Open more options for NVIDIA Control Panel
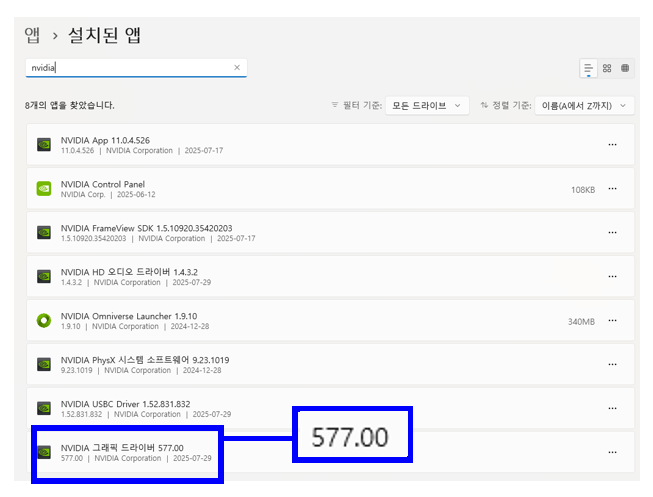This screenshot has width=653, height=497. pos(612,188)
